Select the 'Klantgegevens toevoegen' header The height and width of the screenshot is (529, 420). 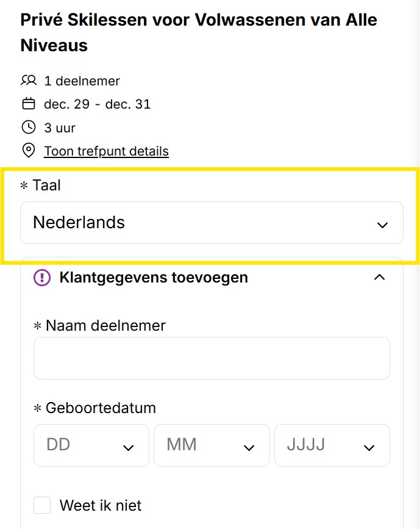coord(154,277)
